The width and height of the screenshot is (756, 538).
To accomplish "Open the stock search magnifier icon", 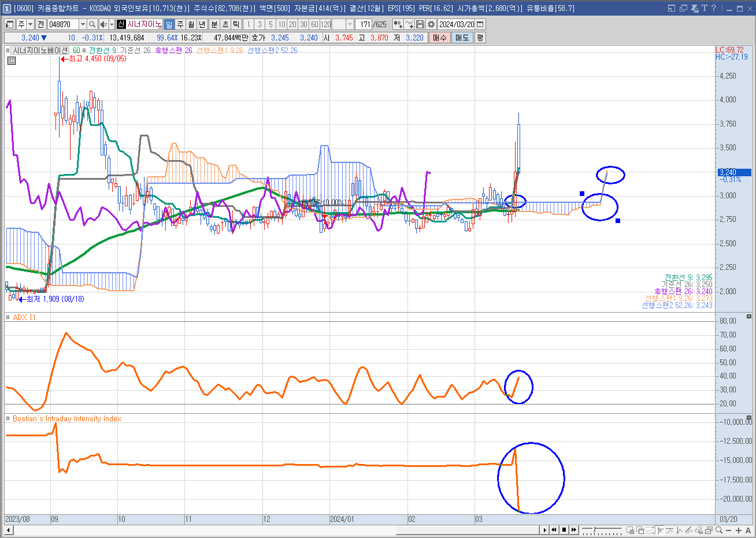I will click(92, 24).
